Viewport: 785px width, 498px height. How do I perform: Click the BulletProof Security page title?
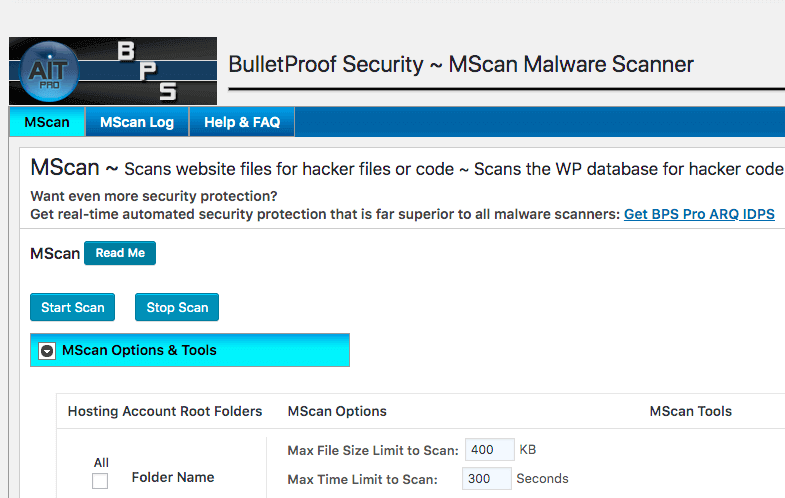pyautogui.click(x=461, y=65)
